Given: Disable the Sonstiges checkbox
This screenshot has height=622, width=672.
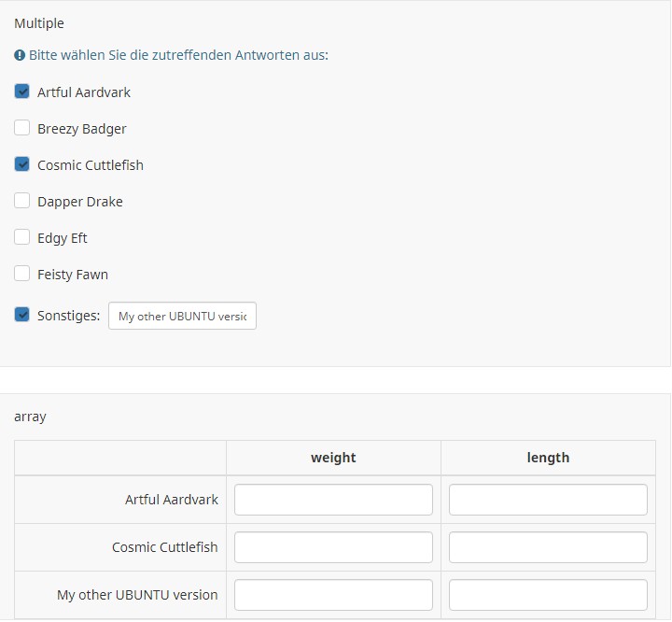Looking at the screenshot, I should click(22, 315).
